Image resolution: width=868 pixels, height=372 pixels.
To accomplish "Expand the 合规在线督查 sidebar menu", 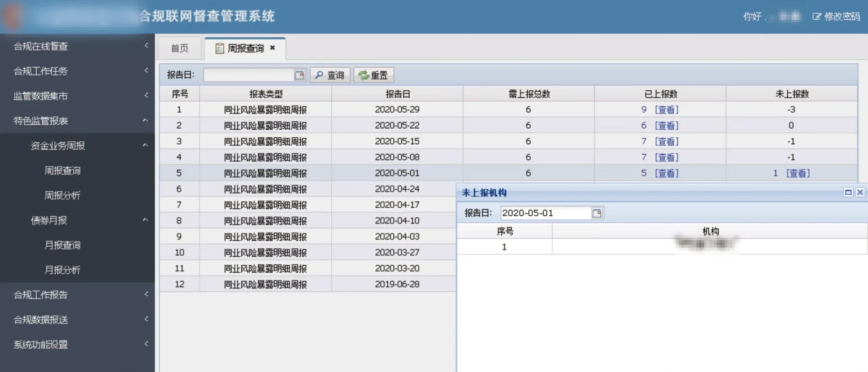I will 77,46.
